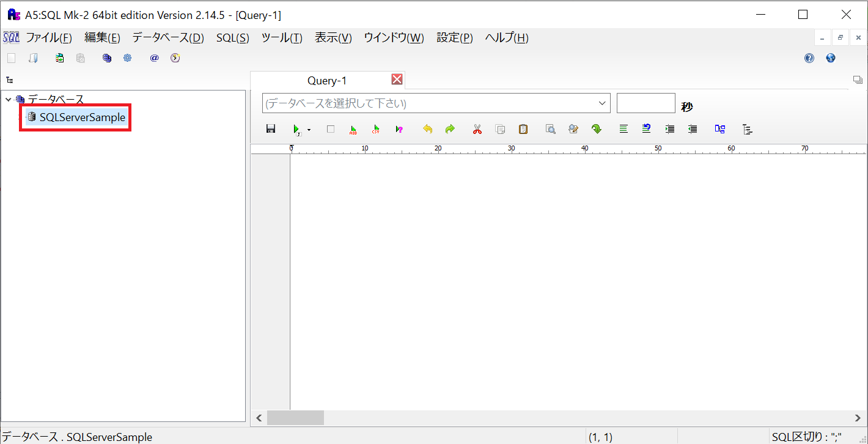Click the SQL structure tree icon

pos(747,129)
